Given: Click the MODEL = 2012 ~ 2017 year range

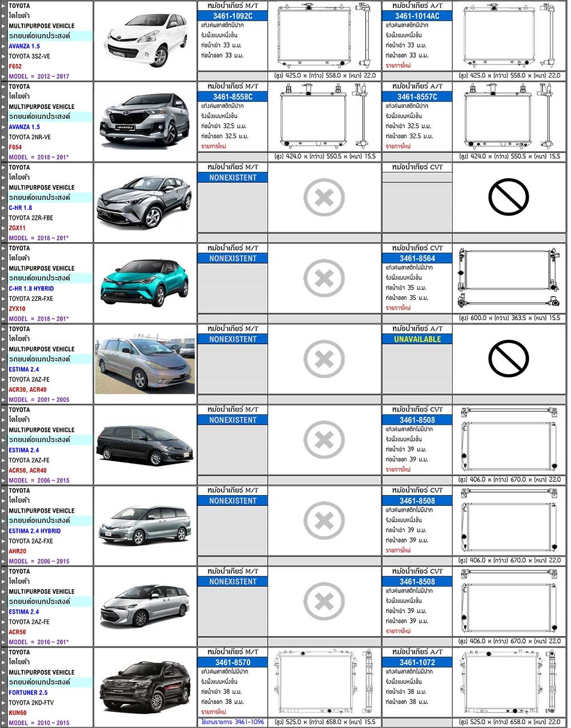Looking at the screenshot, I should [39, 77].
